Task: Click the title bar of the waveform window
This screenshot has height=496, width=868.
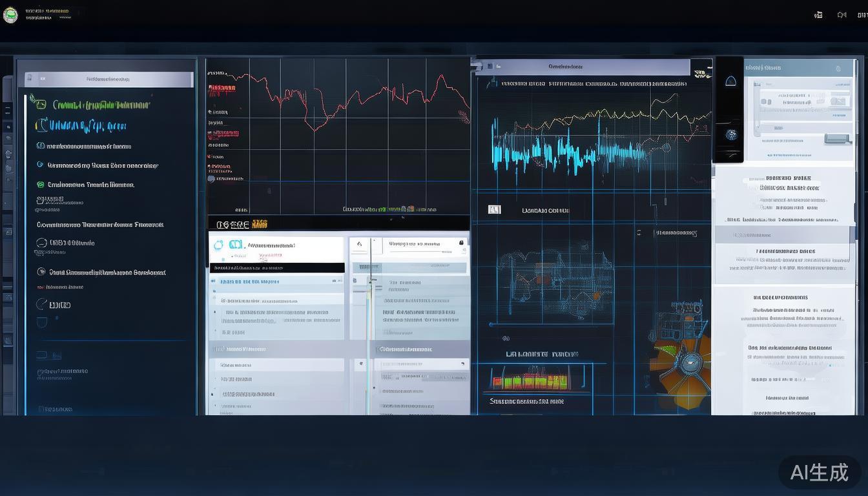Action: tap(581, 66)
